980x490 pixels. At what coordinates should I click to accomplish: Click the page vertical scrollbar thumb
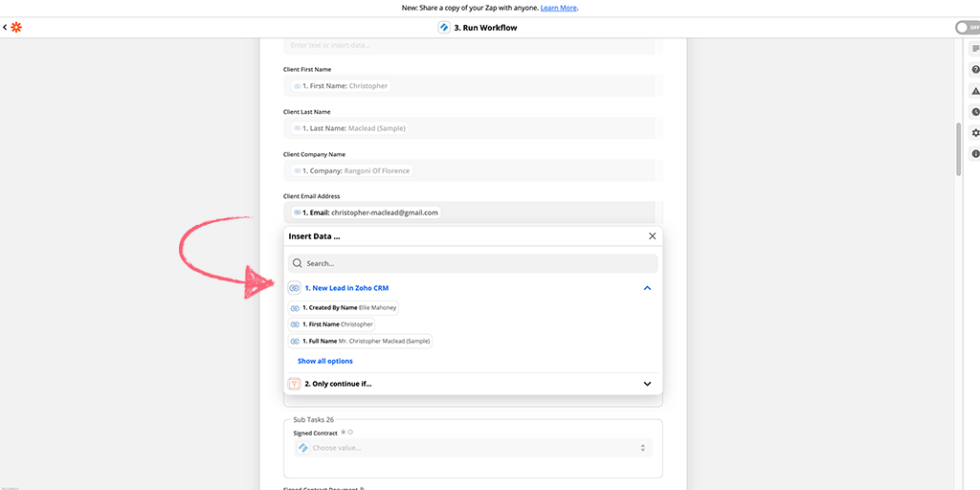pos(959,149)
